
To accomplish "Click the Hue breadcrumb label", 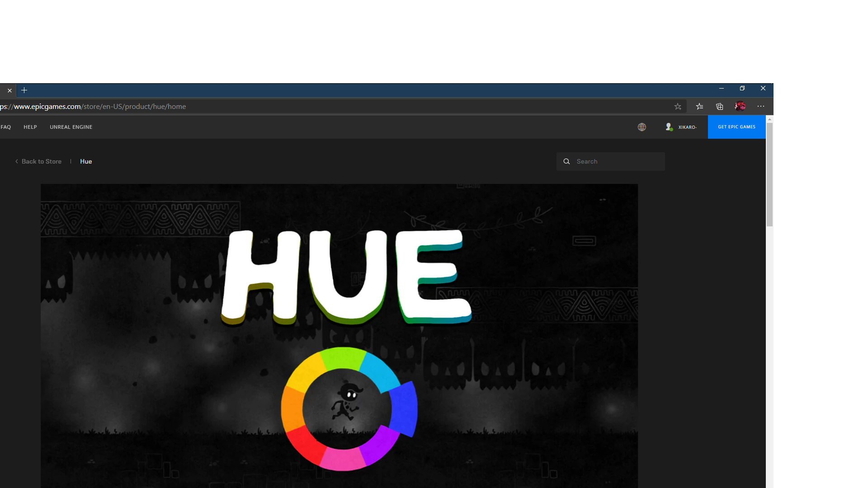I will pyautogui.click(x=86, y=161).
